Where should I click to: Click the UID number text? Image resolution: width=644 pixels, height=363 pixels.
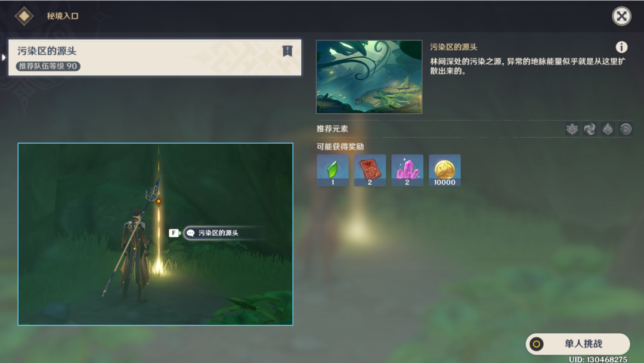click(598, 359)
